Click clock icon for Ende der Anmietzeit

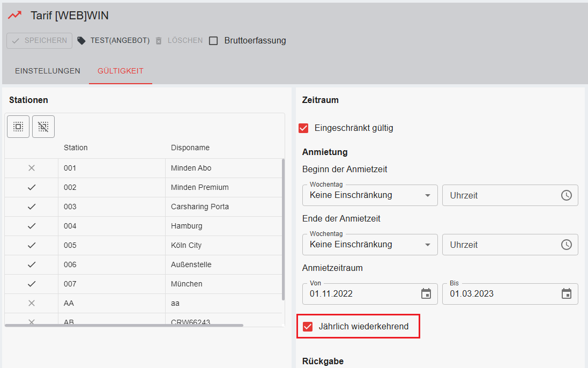tap(567, 245)
